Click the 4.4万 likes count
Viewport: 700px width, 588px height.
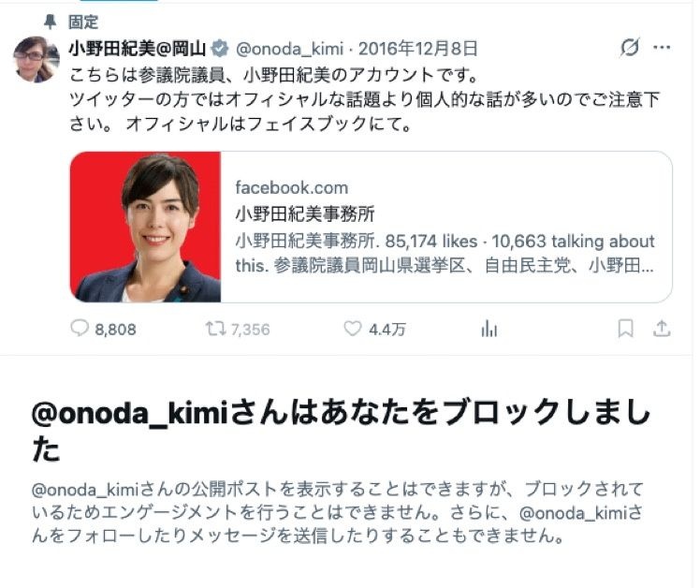click(x=387, y=330)
